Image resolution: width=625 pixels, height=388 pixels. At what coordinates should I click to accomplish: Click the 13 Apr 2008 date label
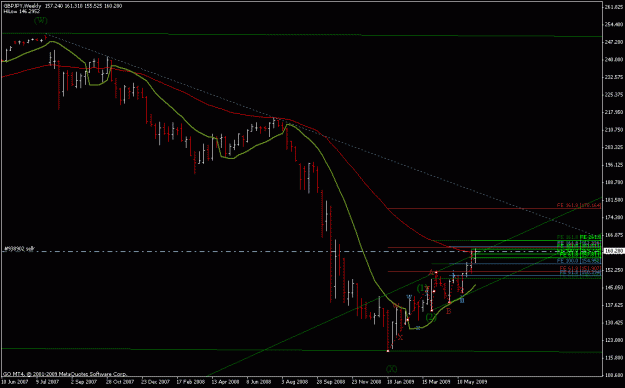pos(226,382)
